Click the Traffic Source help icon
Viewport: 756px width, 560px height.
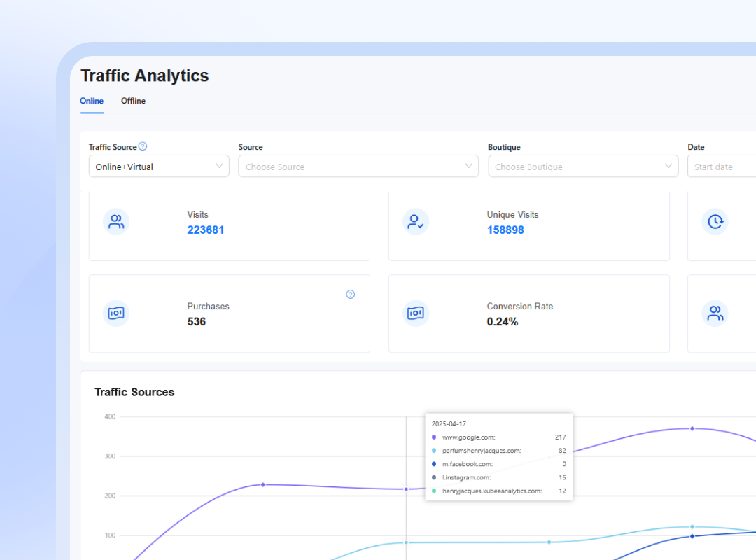click(x=143, y=146)
